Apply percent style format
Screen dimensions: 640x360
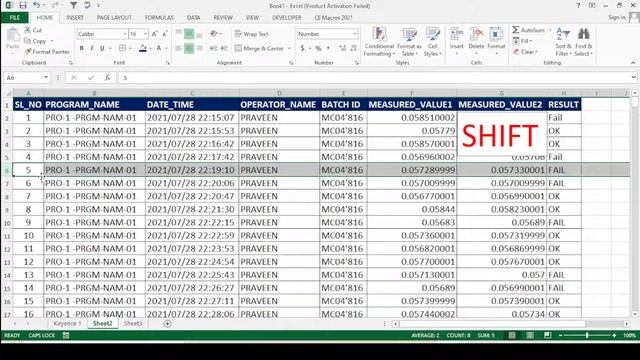pos(318,48)
